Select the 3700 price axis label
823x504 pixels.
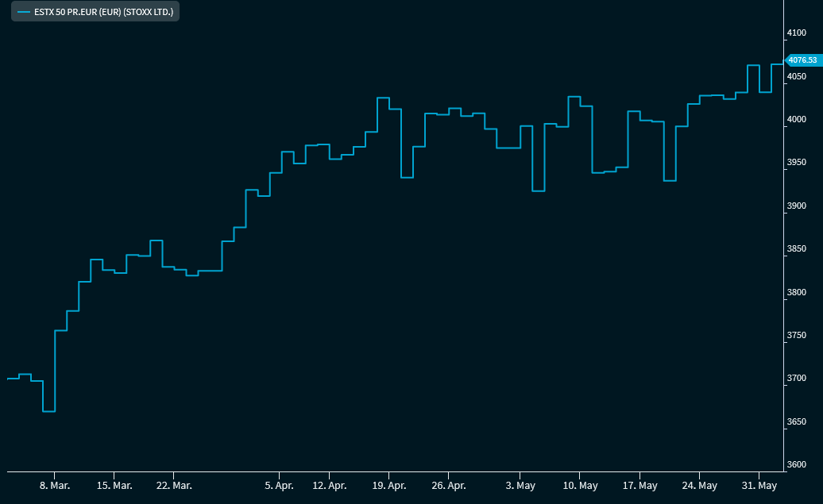tap(796, 379)
